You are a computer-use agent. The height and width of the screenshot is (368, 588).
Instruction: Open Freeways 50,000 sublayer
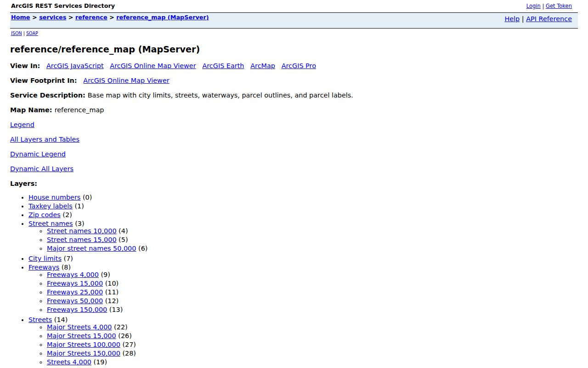click(75, 301)
